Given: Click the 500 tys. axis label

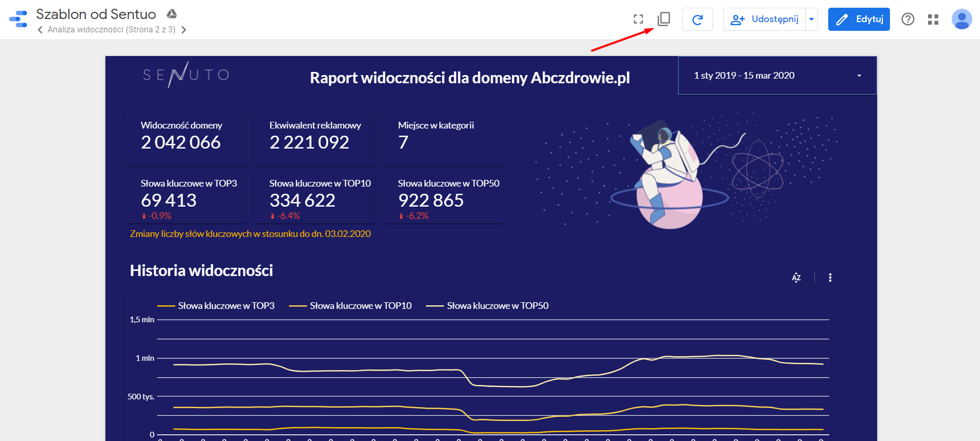Looking at the screenshot, I should [141, 397].
